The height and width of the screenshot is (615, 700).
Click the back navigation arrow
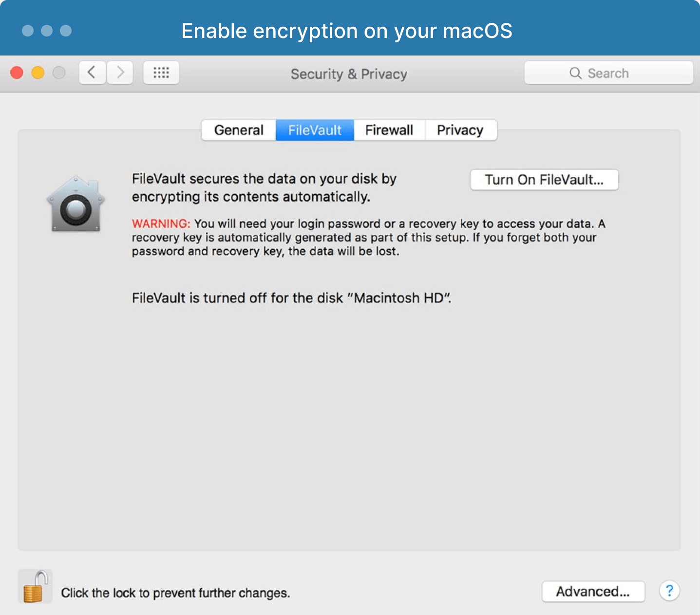tap(92, 72)
